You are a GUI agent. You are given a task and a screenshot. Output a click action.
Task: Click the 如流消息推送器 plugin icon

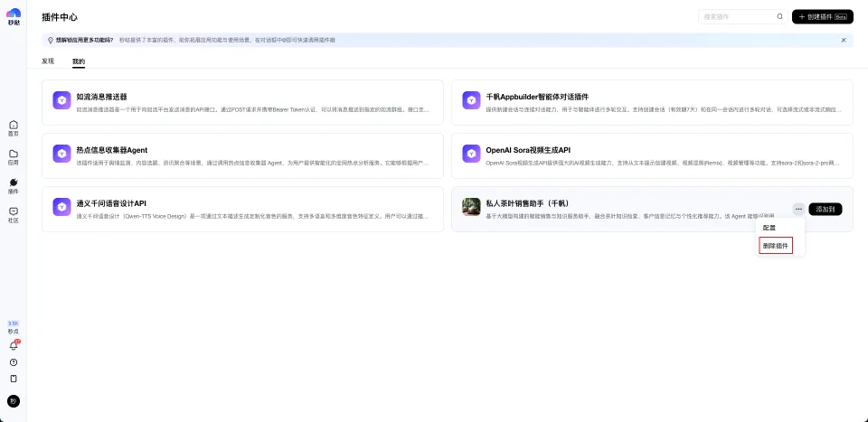[62, 100]
